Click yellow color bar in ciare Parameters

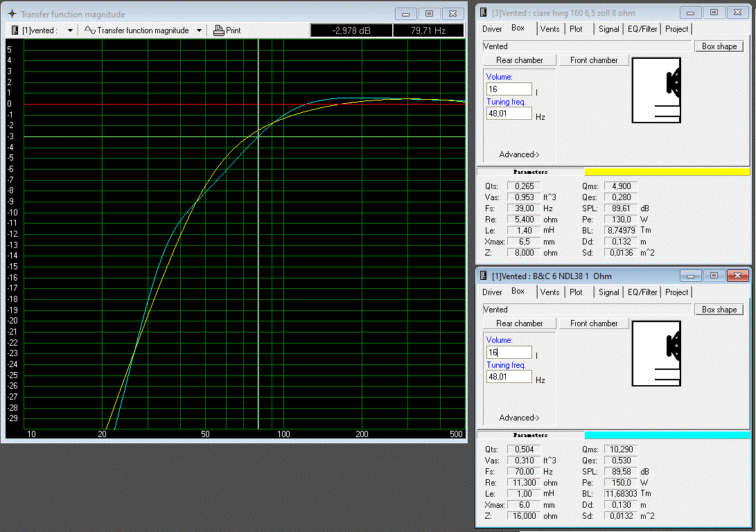click(667, 172)
